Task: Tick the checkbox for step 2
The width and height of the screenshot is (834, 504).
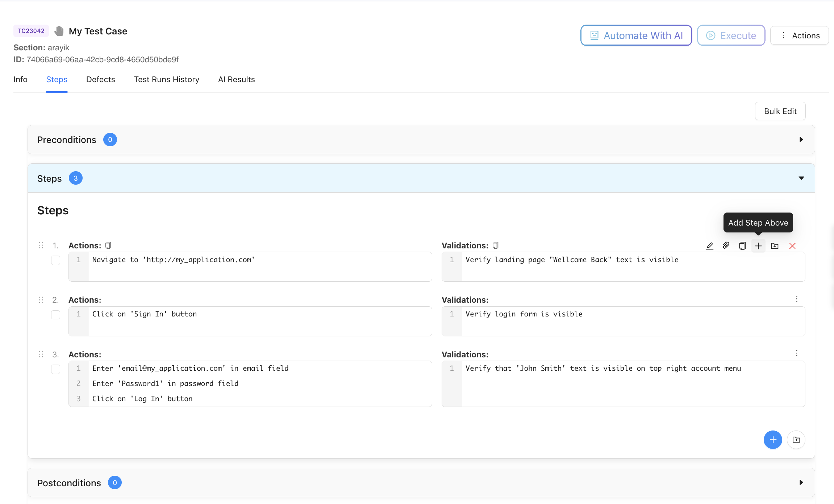Action: click(55, 315)
